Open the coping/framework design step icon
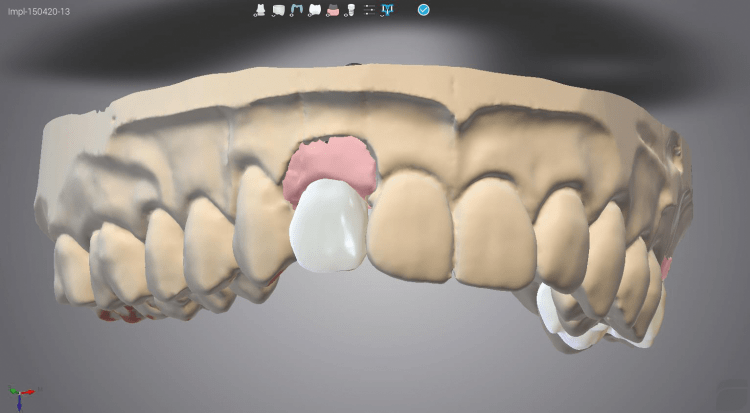The width and height of the screenshot is (750, 413). [x=278, y=10]
